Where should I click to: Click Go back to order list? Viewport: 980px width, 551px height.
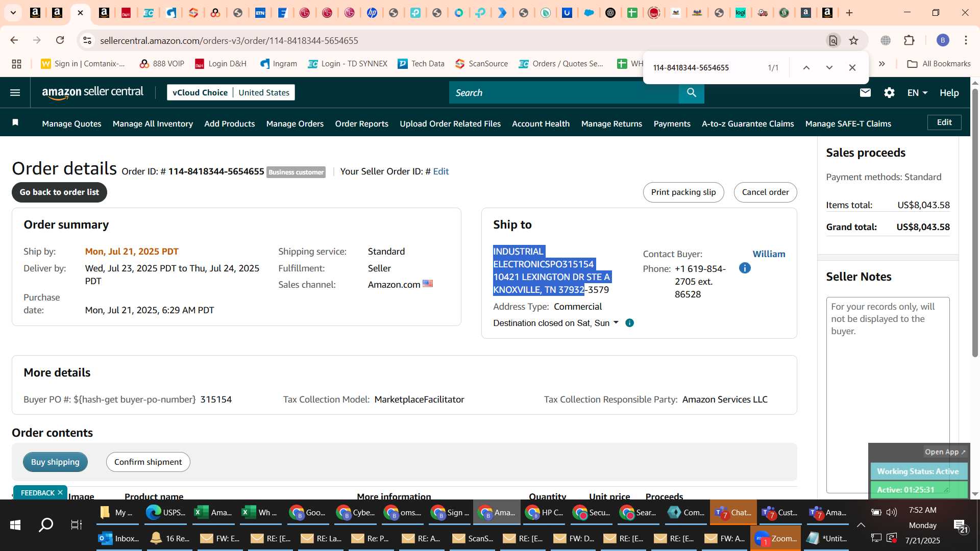pyautogui.click(x=59, y=192)
